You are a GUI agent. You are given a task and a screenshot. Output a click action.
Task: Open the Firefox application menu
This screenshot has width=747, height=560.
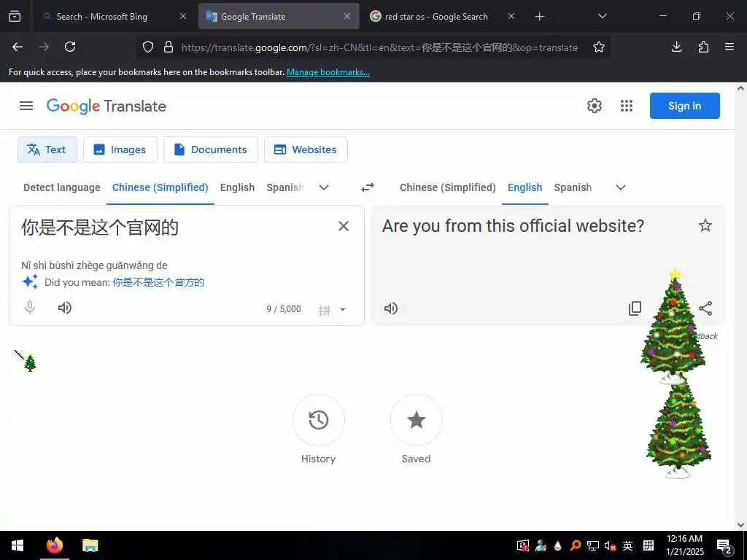click(x=729, y=47)
